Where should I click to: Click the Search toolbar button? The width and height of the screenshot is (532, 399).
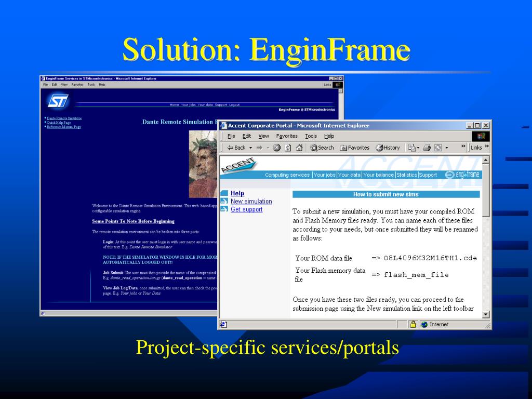click(322, 148)
